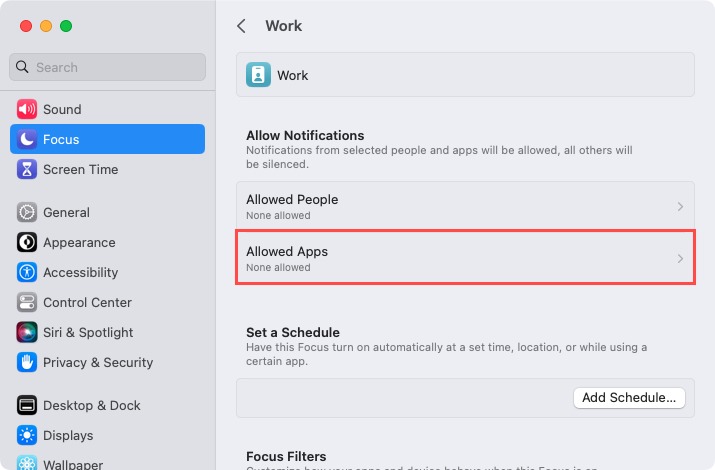The width and height of the screenshot is (715, 470).
Task: Expand Allowed Apps chevron
Action: (680, 258)
